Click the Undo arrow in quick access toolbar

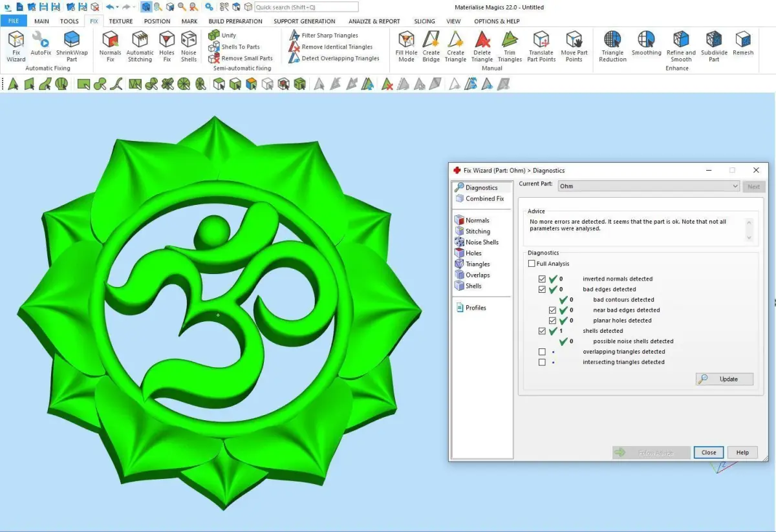coord(110,6)
